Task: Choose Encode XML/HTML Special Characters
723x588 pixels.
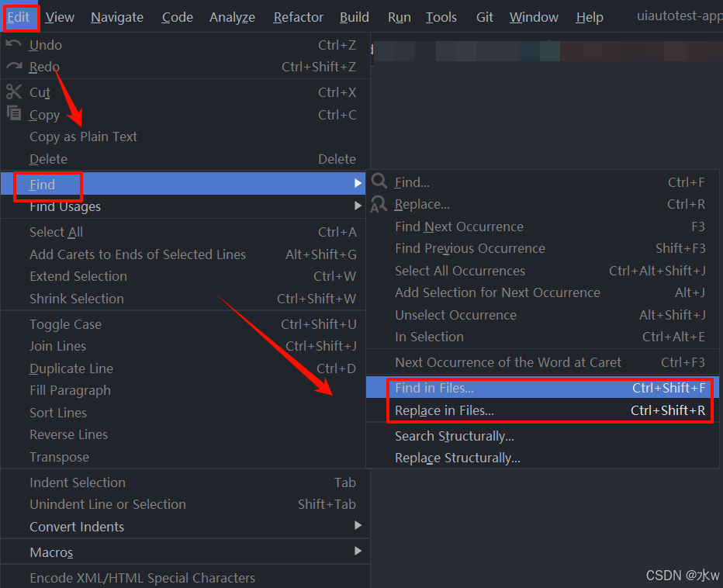Action: (185, 577)
